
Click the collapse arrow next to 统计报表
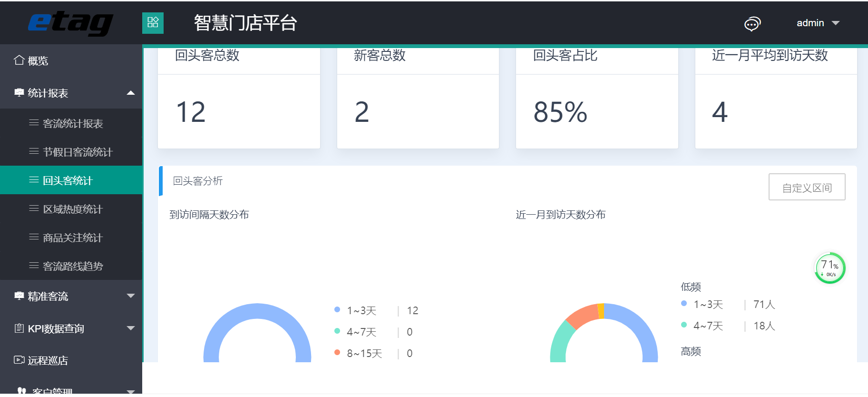(x=131, y=93)
